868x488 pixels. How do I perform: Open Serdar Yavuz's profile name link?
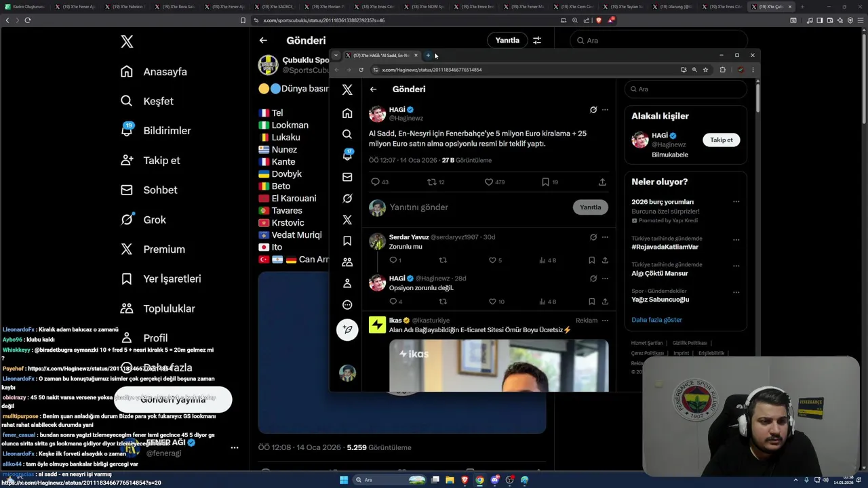pyautogui.click(x=409, y=237)
